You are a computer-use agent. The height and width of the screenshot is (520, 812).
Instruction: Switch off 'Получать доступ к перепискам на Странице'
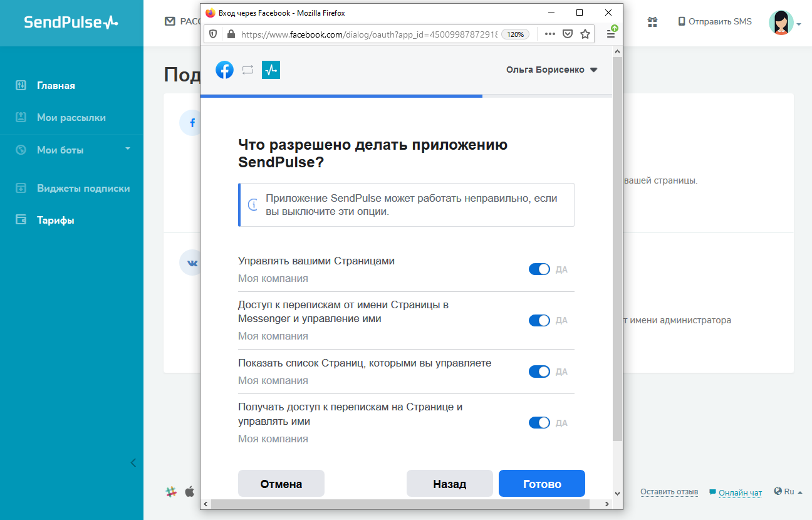click(539, 423)
